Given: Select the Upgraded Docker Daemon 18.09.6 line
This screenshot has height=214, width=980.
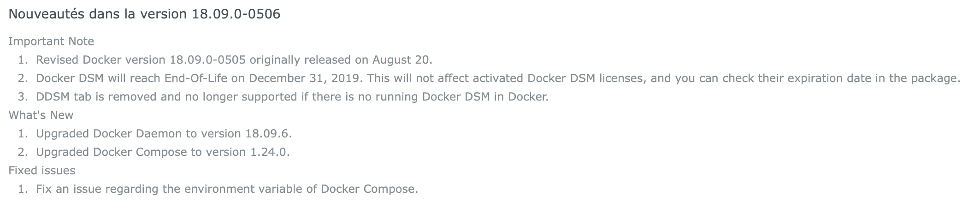Looking at the screenshot, I should (164, 133).
